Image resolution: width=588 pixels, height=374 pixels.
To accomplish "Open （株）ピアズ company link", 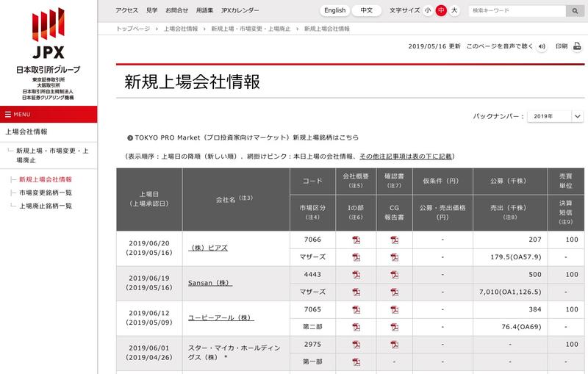I will [x=208, y=248].
